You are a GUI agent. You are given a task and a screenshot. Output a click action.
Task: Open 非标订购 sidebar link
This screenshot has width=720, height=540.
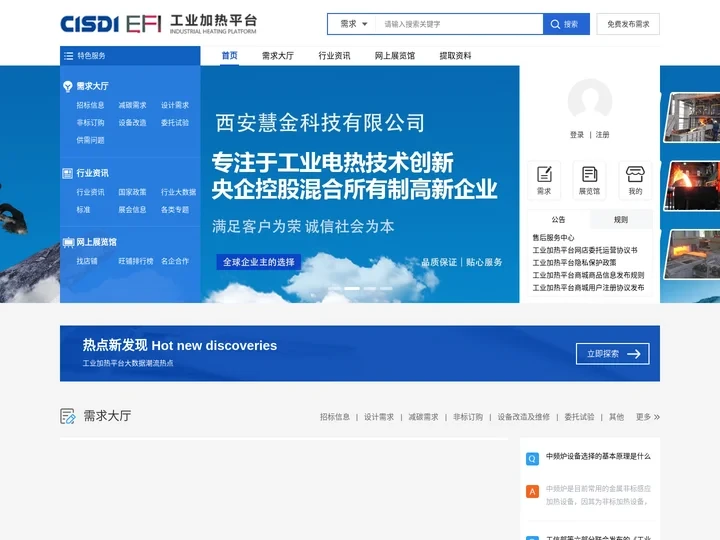(x=90, y=123)
